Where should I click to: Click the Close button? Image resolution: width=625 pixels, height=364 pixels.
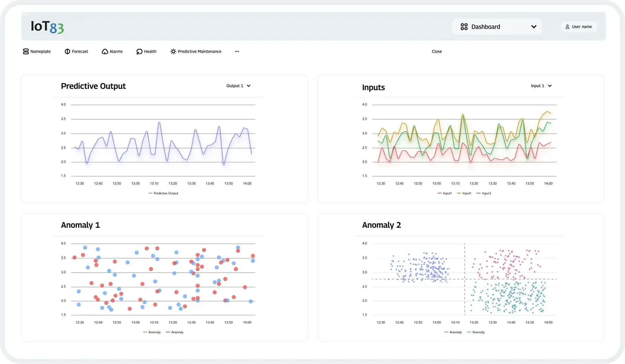[437, 51]
